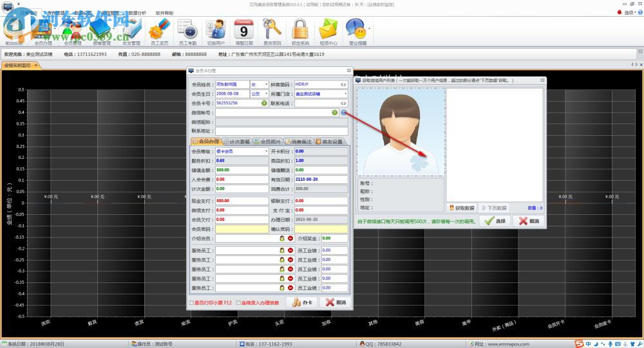Click green plus icon beside 会员卡号

pos(264,103)
